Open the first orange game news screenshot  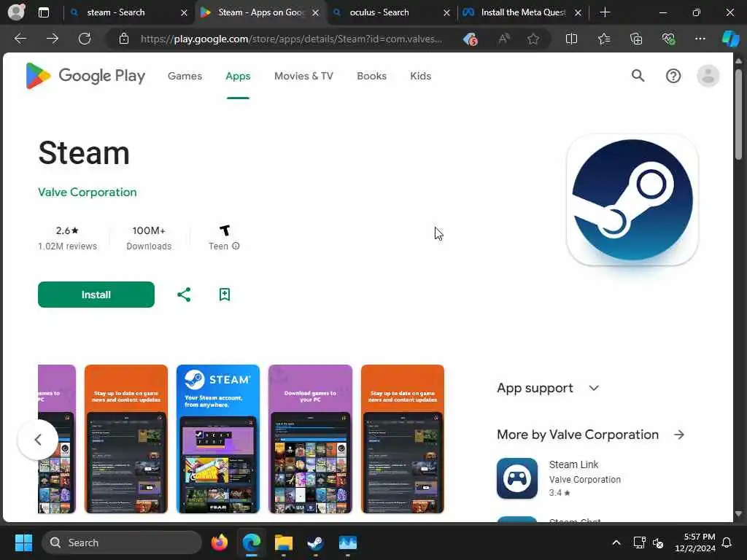click(x=125, y=439)
